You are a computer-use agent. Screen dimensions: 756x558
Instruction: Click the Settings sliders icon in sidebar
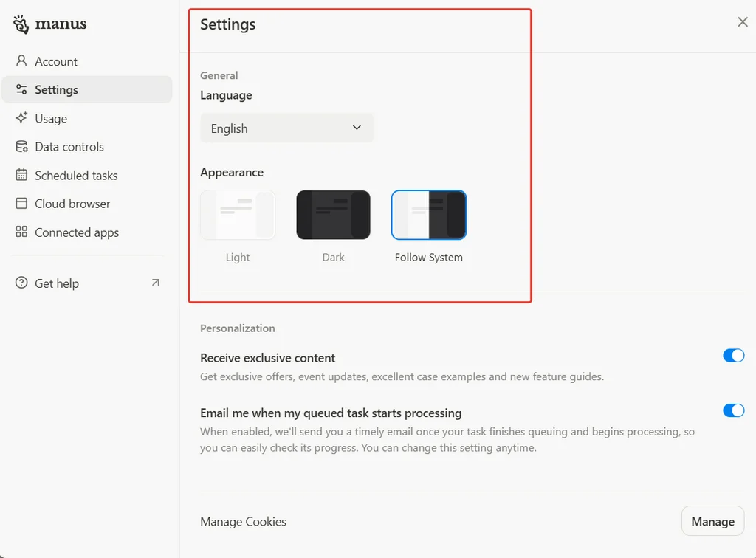tap(21, 89)
